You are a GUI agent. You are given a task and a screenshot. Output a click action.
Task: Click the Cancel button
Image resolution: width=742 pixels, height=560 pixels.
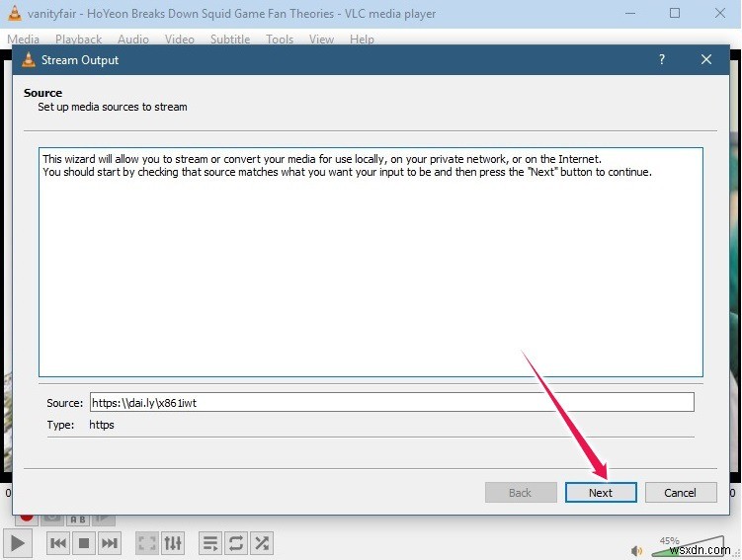point(681,493)
